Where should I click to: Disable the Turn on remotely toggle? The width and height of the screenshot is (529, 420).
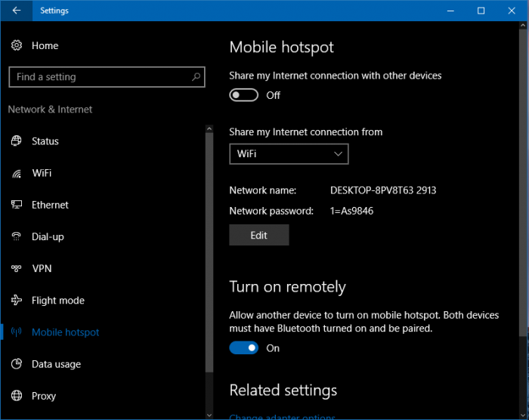(244, 347)
